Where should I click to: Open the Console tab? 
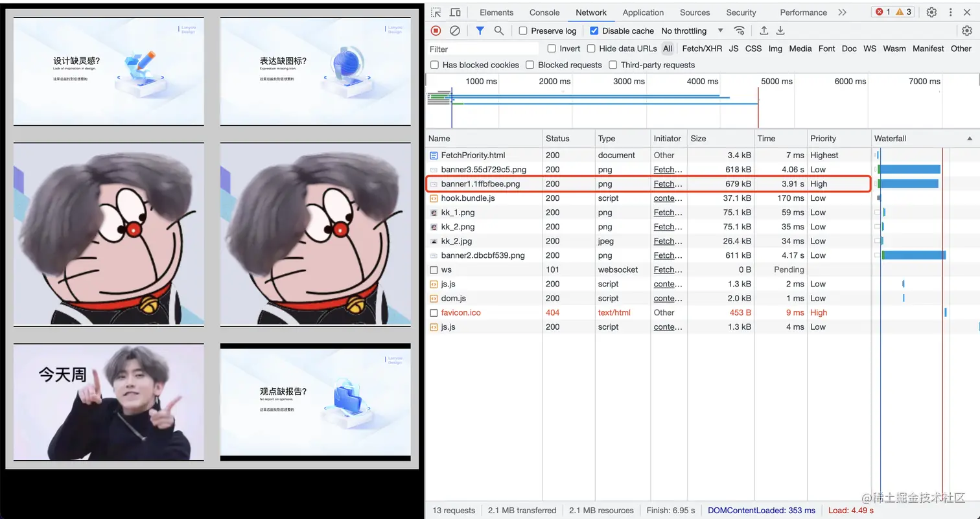tap(544, 12)
